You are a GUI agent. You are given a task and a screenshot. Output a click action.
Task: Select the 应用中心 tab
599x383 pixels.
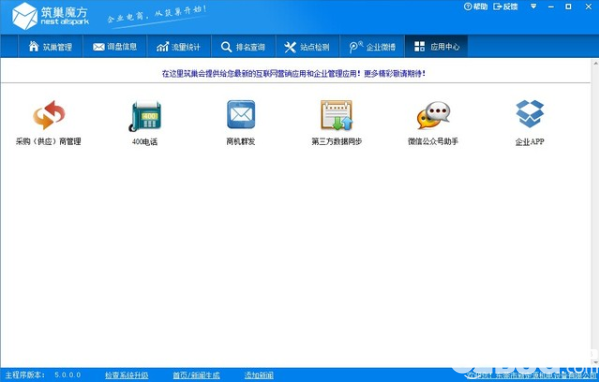click(x=436, y=47)
